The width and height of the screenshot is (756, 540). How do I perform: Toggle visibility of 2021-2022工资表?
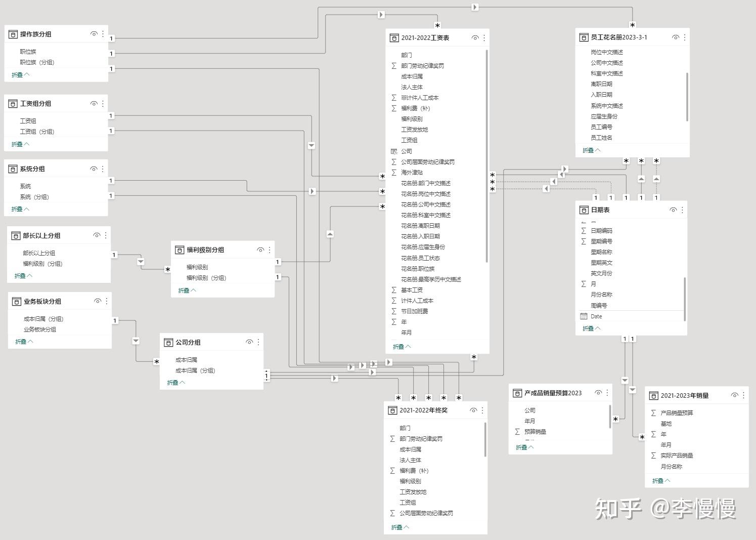(475, 37)
